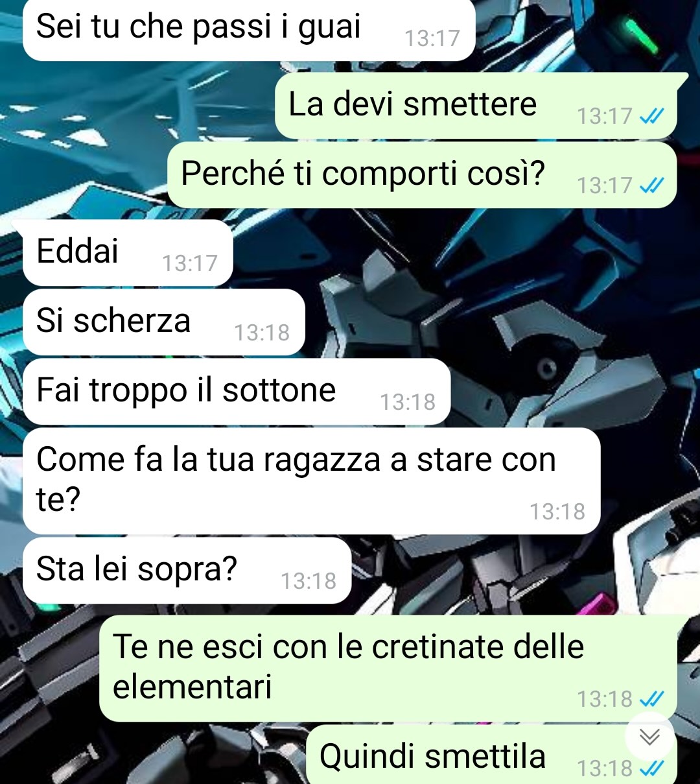Tap the scroll-to-bottom double chevron button
Screen dimensions: 700x784
649,737
